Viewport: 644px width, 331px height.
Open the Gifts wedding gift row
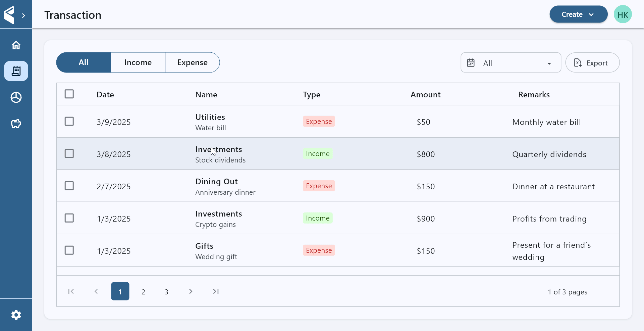point(216,251)
